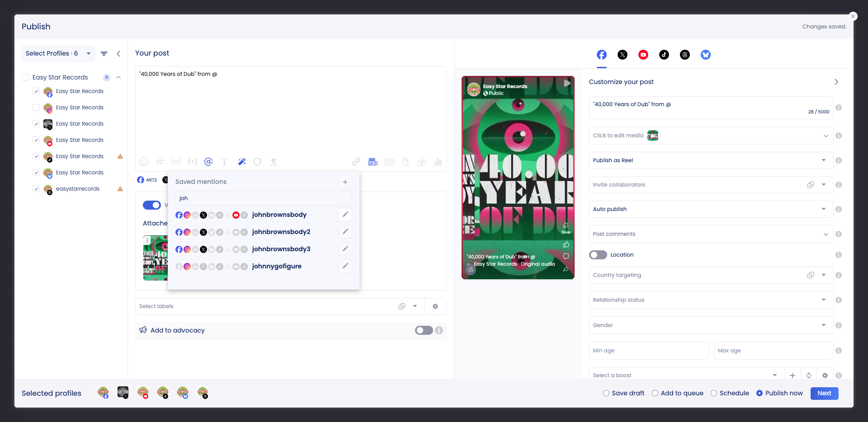868x422 pixels.
Task: Select johnbrownsbody from saved mentions
Action: pyautogui.click(x=279, y=215)
